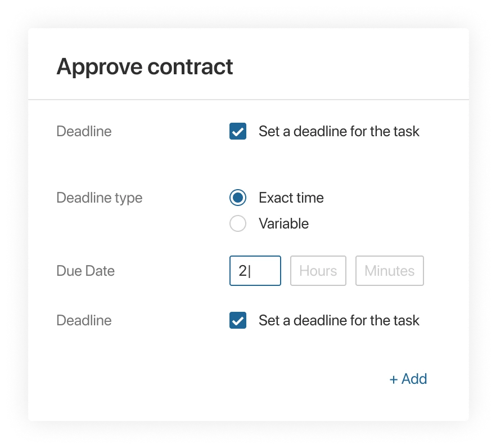
Task: Click the Due Date label
Action: (84, 271)
